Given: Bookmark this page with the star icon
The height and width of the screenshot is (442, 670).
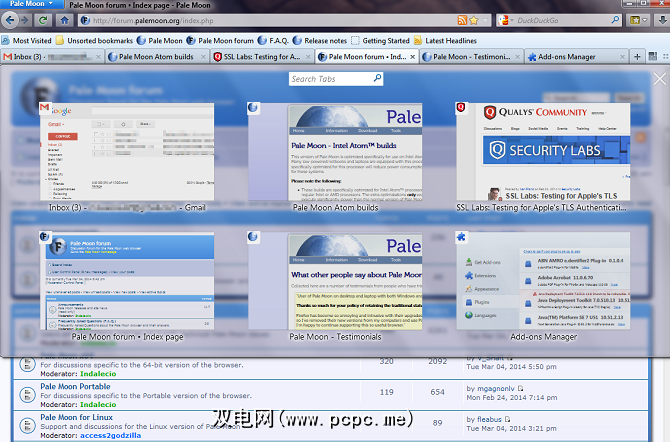Looking at the screenshot, I should (x=473, y=20).
